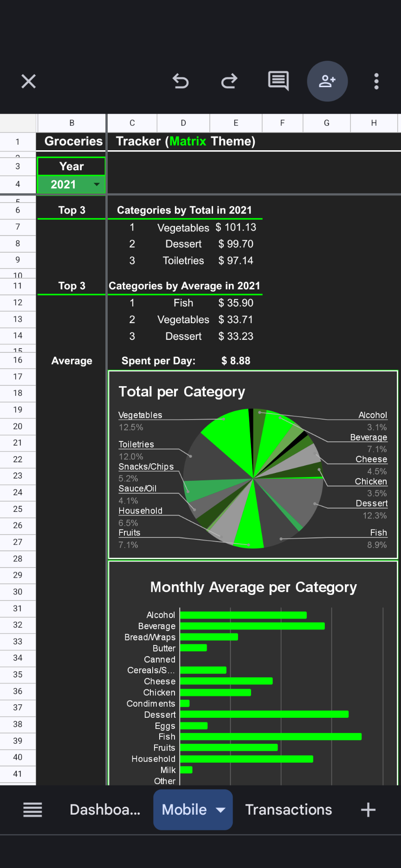Select the Spent per Day value $8.88
The image size is (401, 868).
click(236, 361)
